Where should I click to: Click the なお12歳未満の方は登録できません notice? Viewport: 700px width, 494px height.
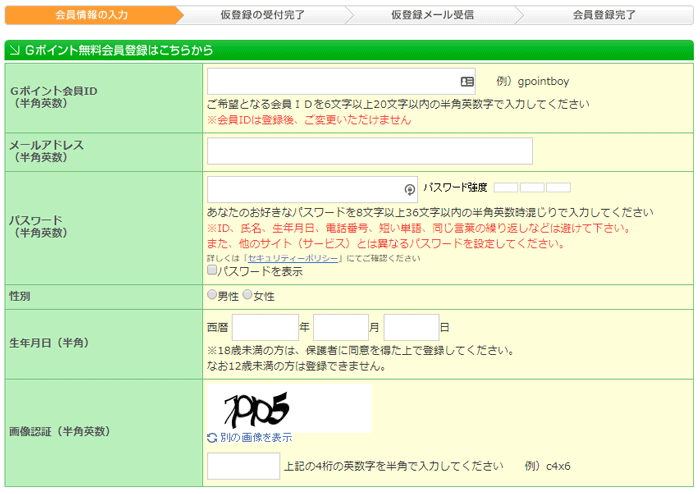coord(296,366)
